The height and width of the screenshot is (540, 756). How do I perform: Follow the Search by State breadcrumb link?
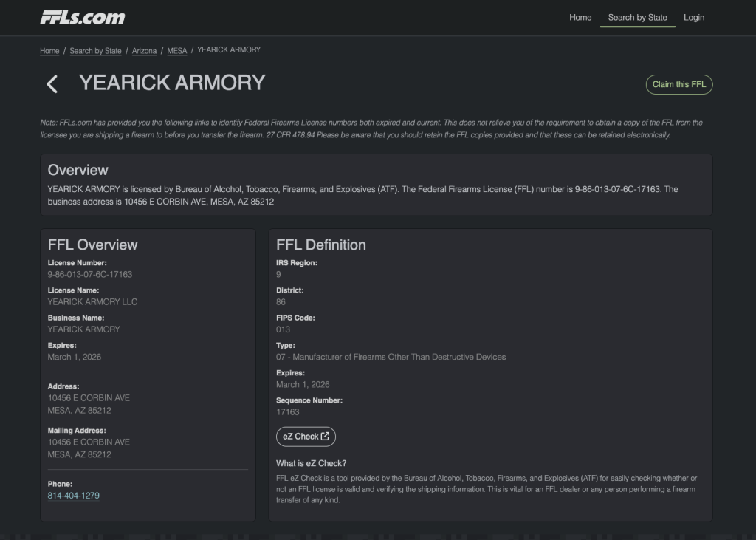coord(95,51)
